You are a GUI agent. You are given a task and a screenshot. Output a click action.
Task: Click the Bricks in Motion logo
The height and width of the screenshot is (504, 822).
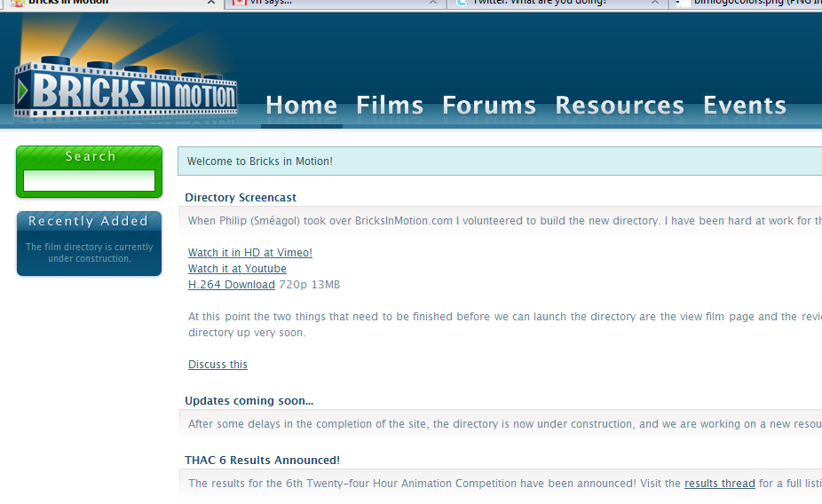click(126, 89)
